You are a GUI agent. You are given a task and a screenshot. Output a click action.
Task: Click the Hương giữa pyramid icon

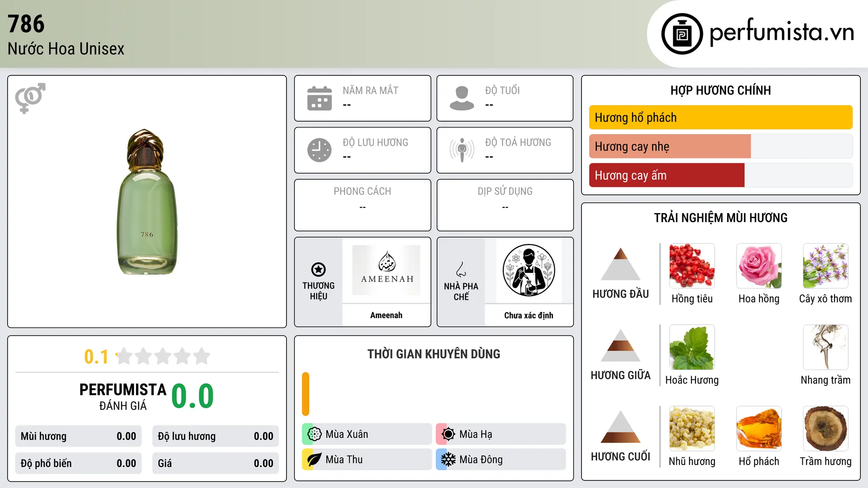click(x=620, y=345)
